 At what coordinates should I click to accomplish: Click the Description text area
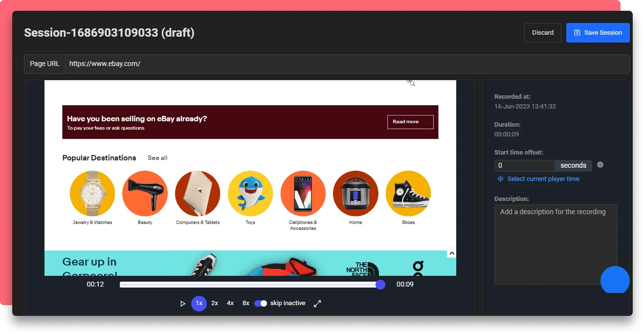pyautogui.click(x=556, y=245)
